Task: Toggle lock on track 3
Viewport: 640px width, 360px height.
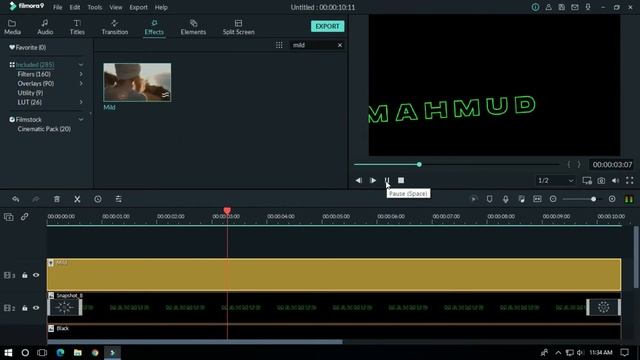Action: click(25, 276)
